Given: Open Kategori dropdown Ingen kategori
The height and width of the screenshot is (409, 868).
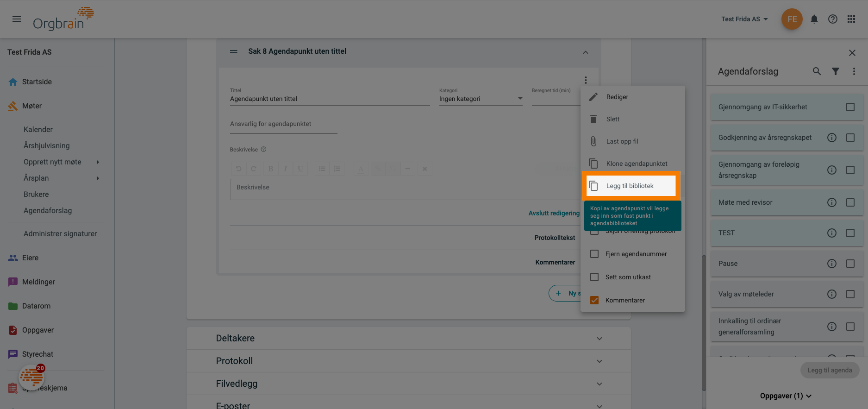Looking at the screenshot, I should (x=481, y=99).
